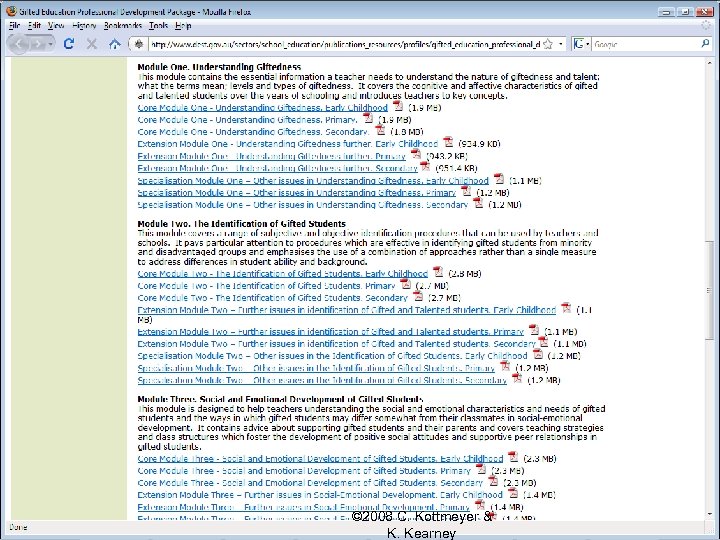Click the search magnifier icon
This screenshot has height=540, width=720.
[x=705, y=44]
